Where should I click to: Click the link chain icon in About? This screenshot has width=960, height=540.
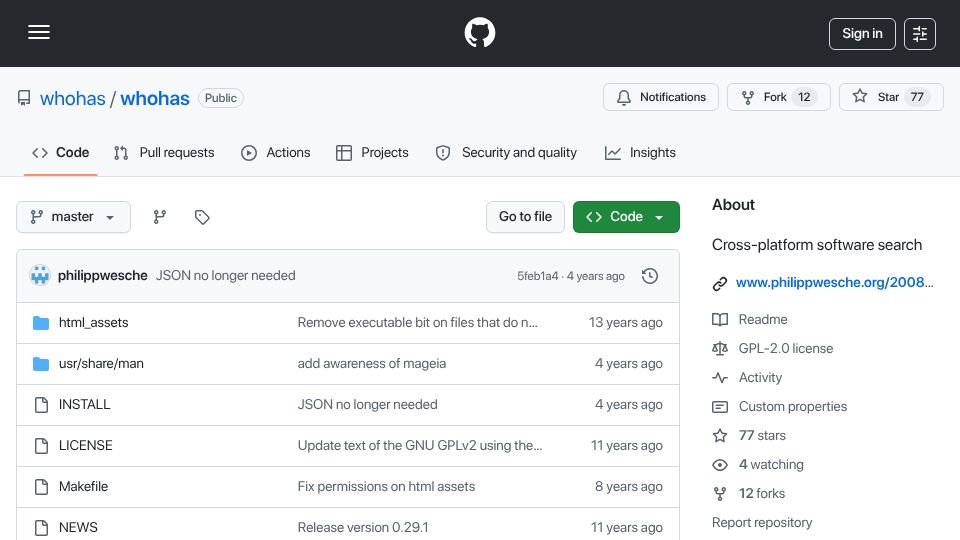point(720,283)
